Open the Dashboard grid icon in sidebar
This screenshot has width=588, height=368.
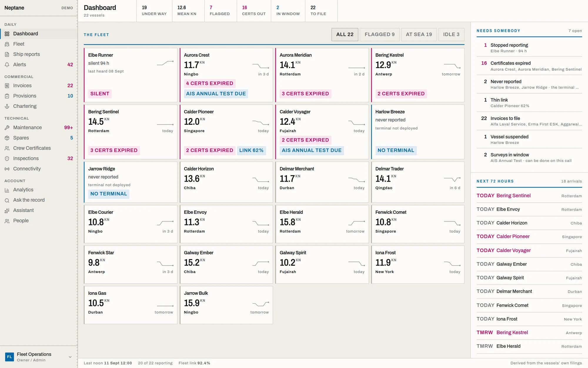tap(7, 34)
